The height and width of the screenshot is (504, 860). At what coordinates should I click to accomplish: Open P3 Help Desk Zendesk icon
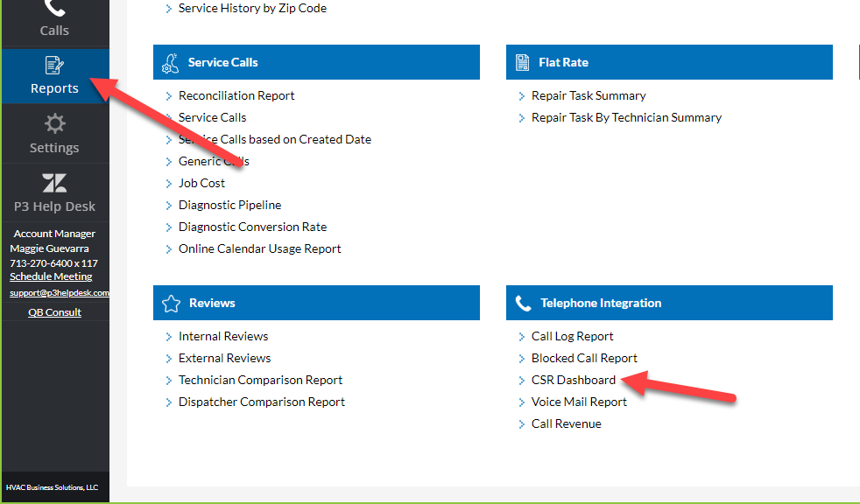[54, 183]
